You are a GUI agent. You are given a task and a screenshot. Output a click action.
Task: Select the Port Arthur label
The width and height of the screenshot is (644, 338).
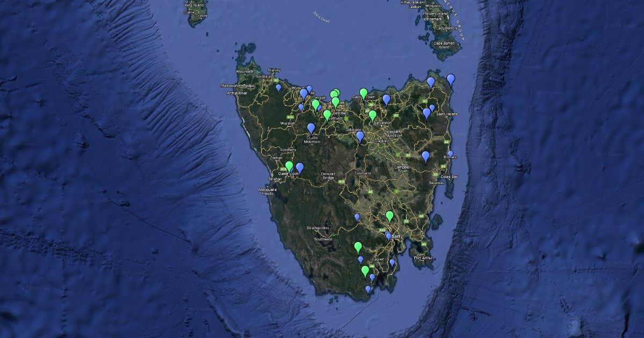coord(423,258)
